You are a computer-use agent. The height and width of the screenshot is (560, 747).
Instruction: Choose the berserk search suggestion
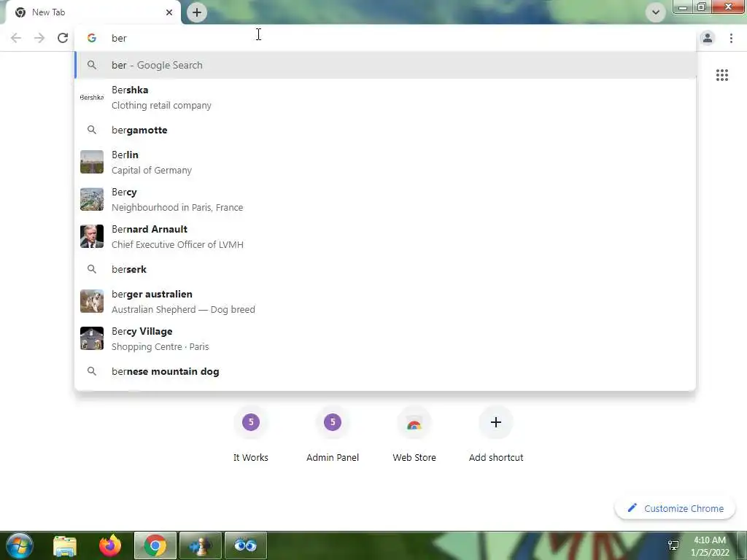point(386,270)
